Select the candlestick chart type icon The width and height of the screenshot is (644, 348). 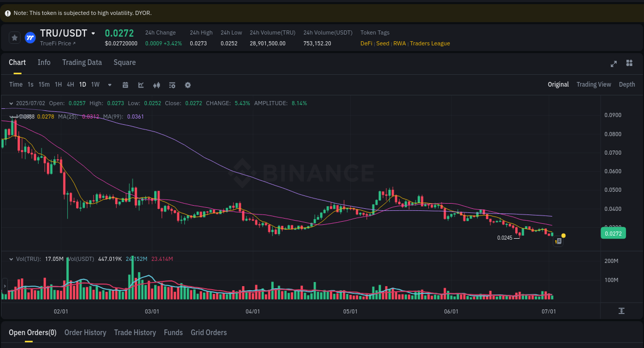[x=157, y=85]
